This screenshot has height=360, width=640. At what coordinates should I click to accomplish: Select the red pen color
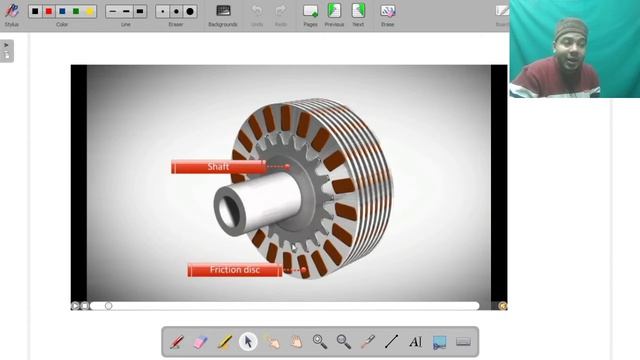click(x=49, y=11)
